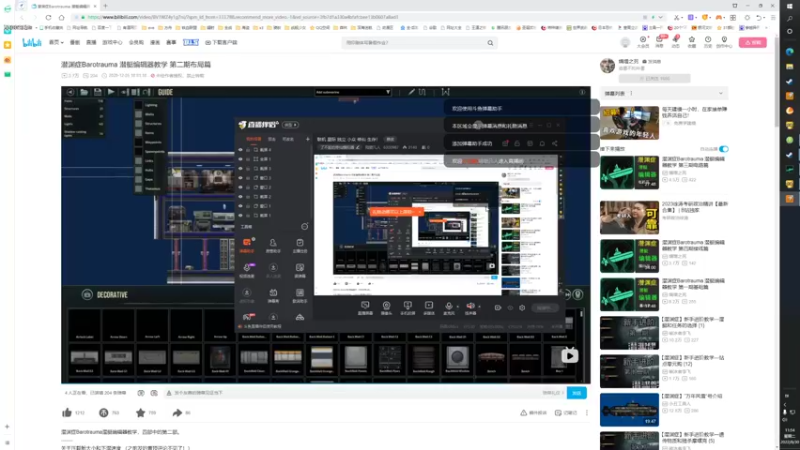Click the pink upload button
Image resolution: width=800 pixels, height=450 pixels.
(x=753, y=43)
